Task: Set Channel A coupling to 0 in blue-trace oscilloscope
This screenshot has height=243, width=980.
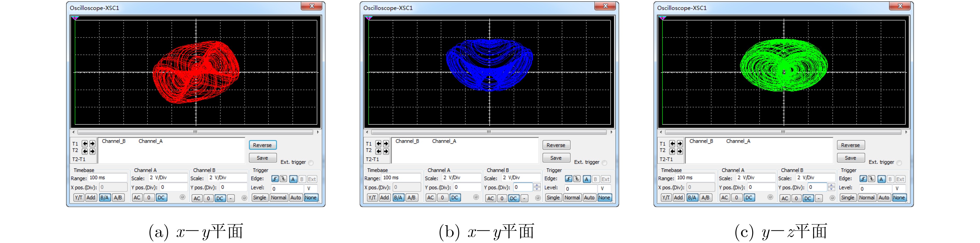Action: 443,198
